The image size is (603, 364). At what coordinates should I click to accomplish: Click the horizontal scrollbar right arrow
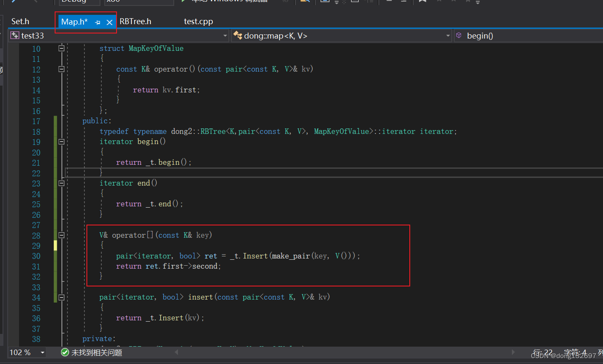tap(514, 352)
